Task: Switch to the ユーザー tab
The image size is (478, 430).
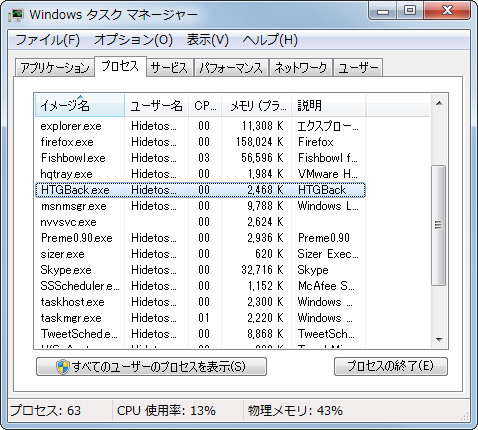Action: pos(358,68)
